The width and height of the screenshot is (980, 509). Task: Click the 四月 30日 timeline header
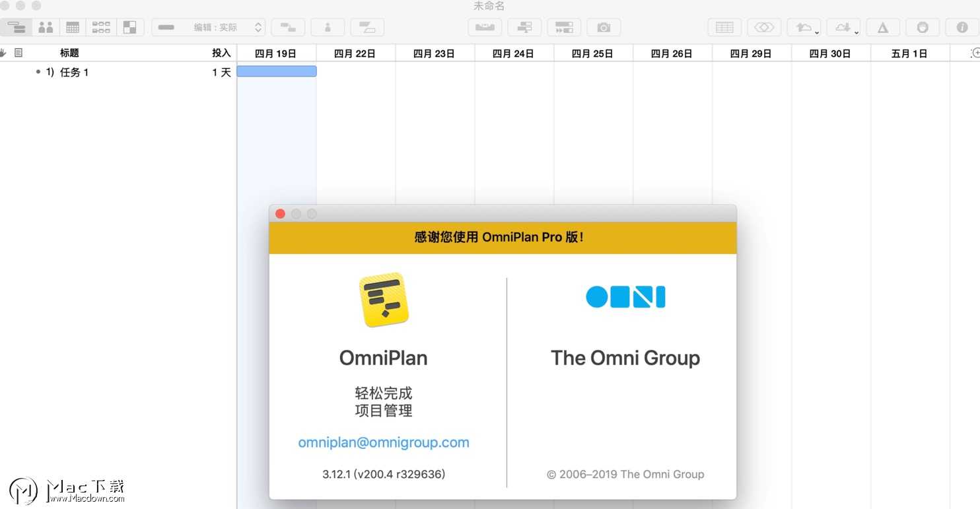pyautogui.click(x=831, y=53)
